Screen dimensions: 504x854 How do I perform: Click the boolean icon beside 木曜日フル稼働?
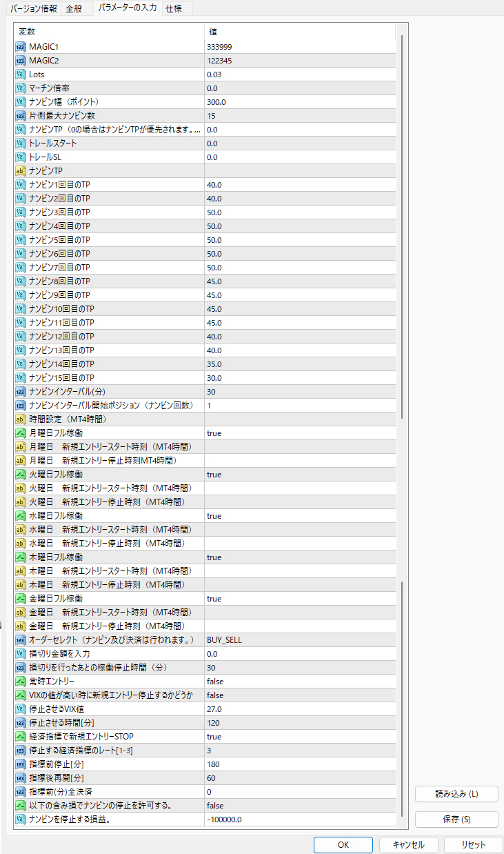pyautogui.click(x=20, y=557)
